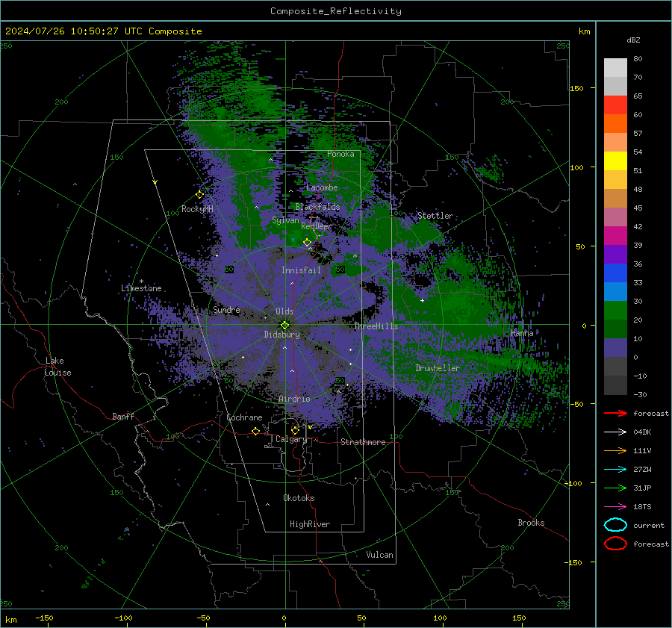The image size is (672, 628).
Task: Pick the light gray 70-80 dBZ swatch
Action: pos(615,68)
